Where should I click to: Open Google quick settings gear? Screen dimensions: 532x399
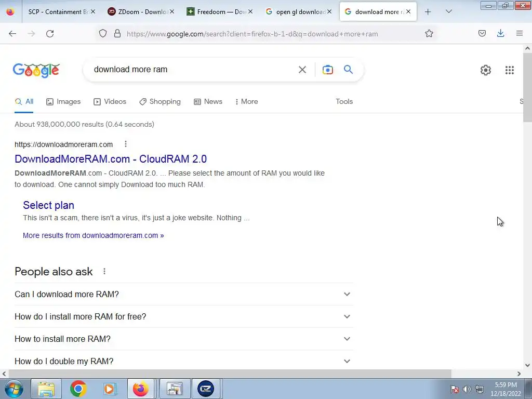486,70
